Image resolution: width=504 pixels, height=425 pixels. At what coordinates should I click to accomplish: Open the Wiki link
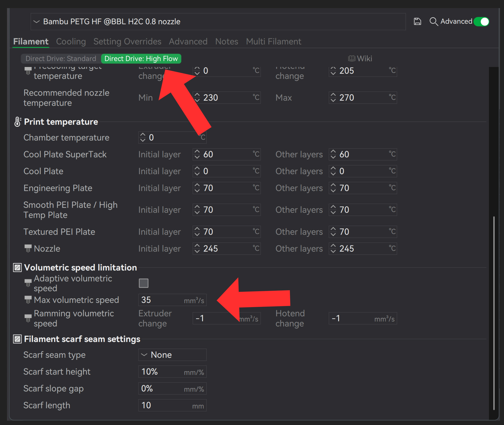click(360, 58)
